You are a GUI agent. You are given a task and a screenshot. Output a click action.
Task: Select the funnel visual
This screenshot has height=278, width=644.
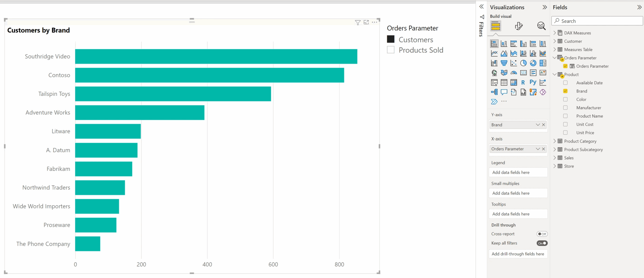coord(504,63)
